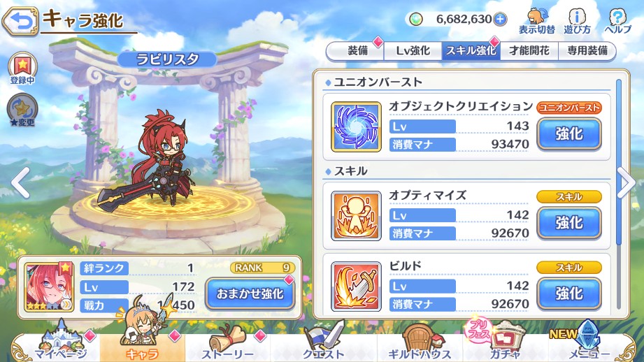Open the 表示切替 display switch icon
644x362 pixels.
pos(536,22)
